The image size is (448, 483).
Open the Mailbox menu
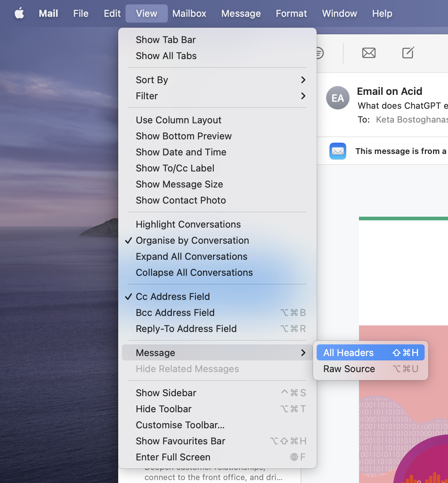tap(189, 13)
